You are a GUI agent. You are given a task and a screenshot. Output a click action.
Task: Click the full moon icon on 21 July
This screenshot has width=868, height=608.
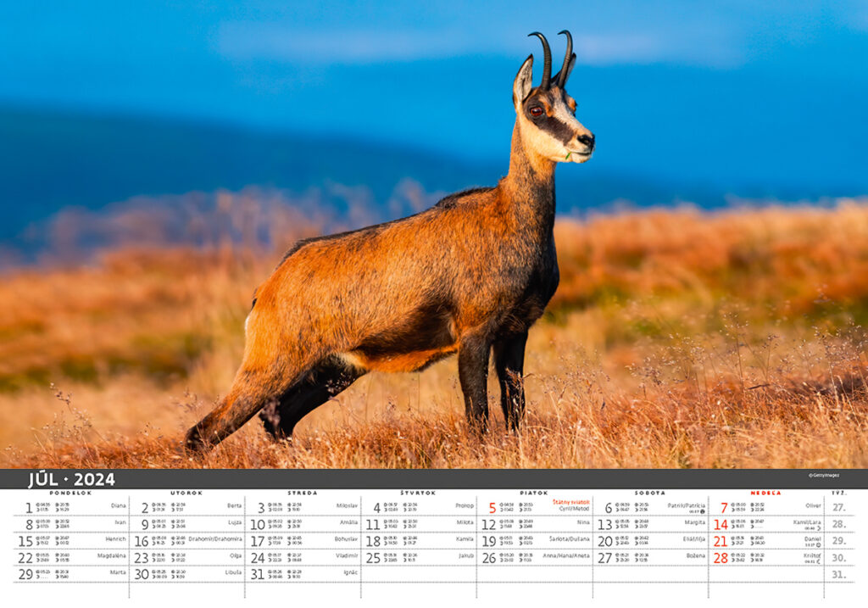click(x=819, y=545)
